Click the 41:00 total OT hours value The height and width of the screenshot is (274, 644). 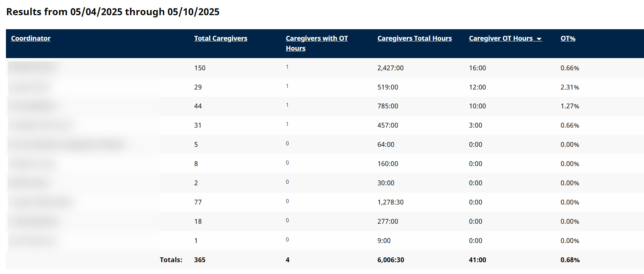click(477, 260)
